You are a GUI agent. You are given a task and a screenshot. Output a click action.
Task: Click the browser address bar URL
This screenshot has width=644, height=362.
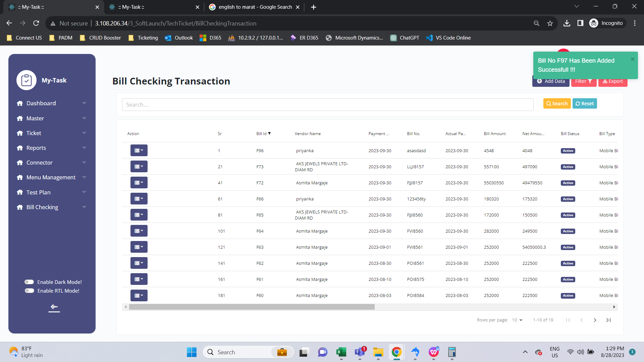(x=175, y=23)
